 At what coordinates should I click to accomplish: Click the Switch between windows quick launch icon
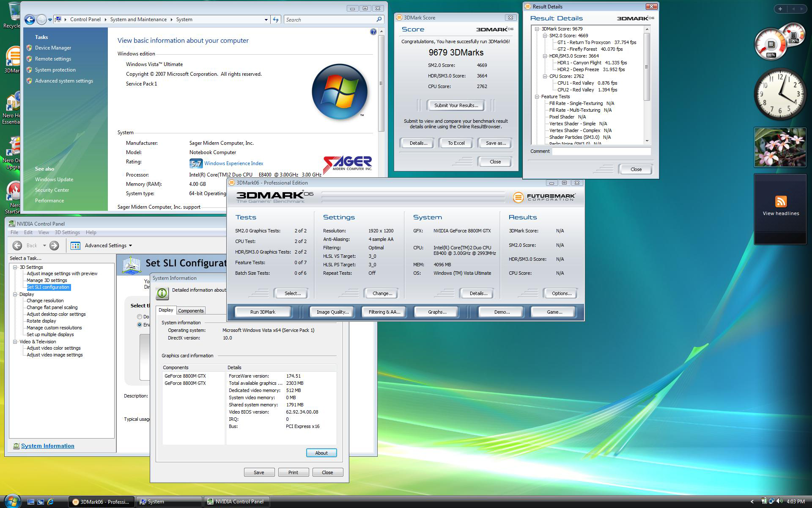tap(41, 502)
